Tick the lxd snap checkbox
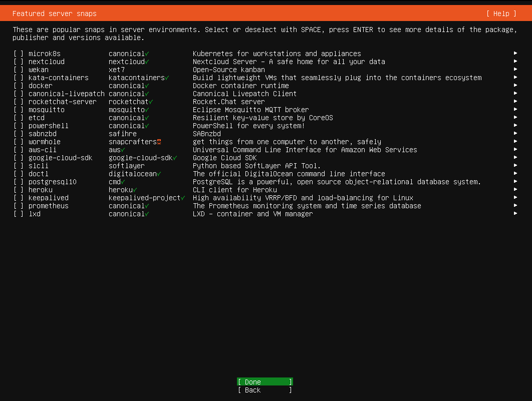This screenshot has width=532, height=401. [19, 214]
